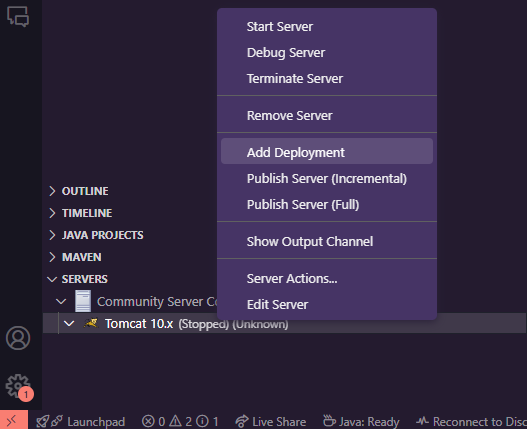This screenshot has height=429, width=527.
Task: Click the Launchpad status bar label
Action: tap(96, 422)
